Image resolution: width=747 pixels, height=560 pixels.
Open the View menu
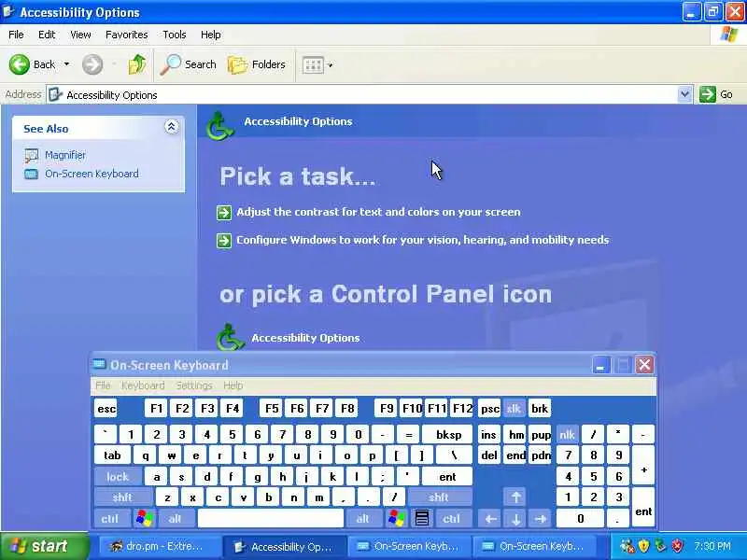tap(80, 35)
